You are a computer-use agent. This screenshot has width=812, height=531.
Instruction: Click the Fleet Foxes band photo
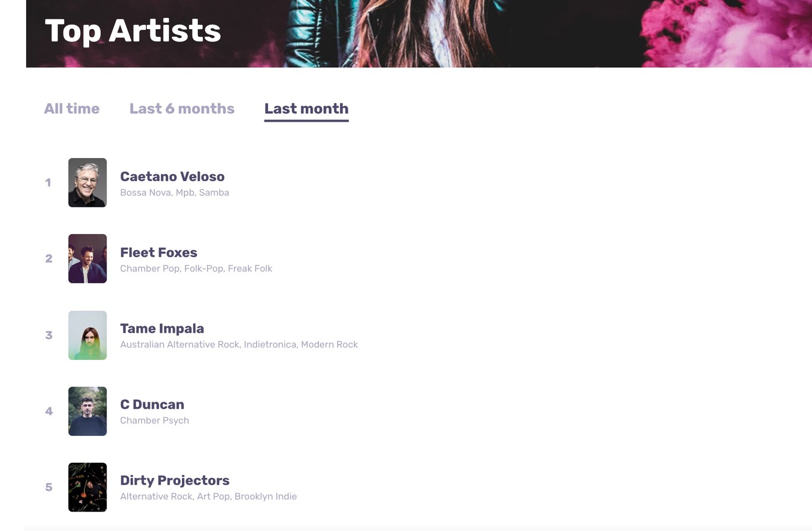(87, 258)
